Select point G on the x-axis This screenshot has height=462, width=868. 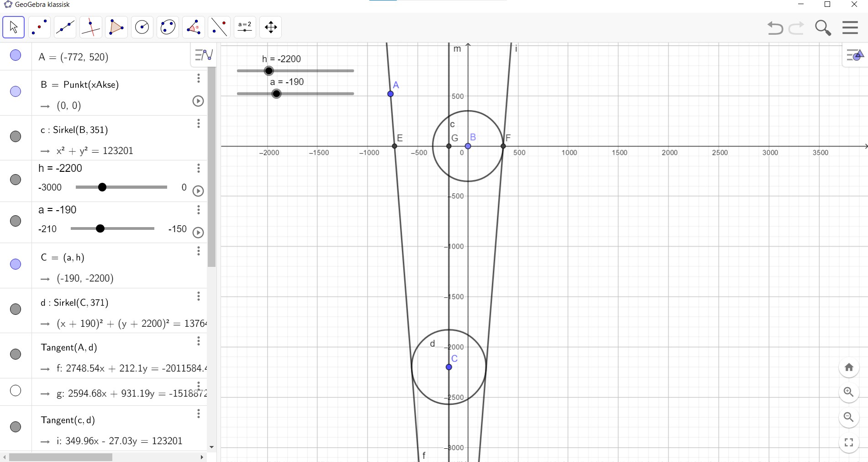pos(449,146)
